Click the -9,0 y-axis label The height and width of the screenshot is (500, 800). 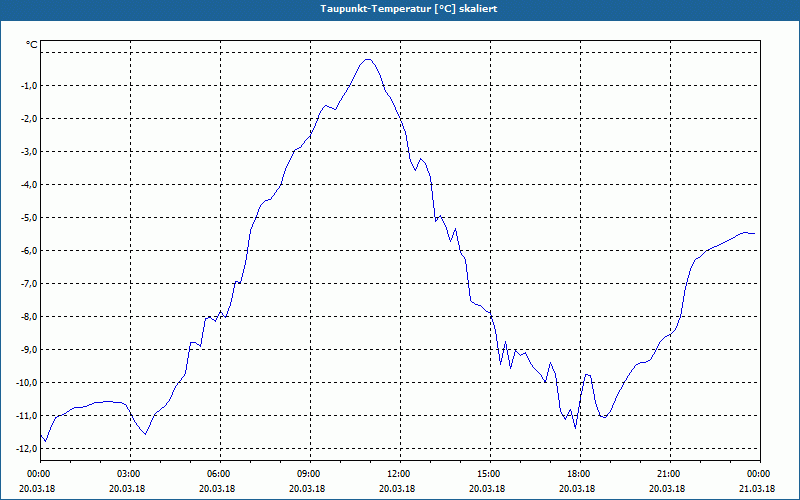pyautogui.click(x=29, y=349)
